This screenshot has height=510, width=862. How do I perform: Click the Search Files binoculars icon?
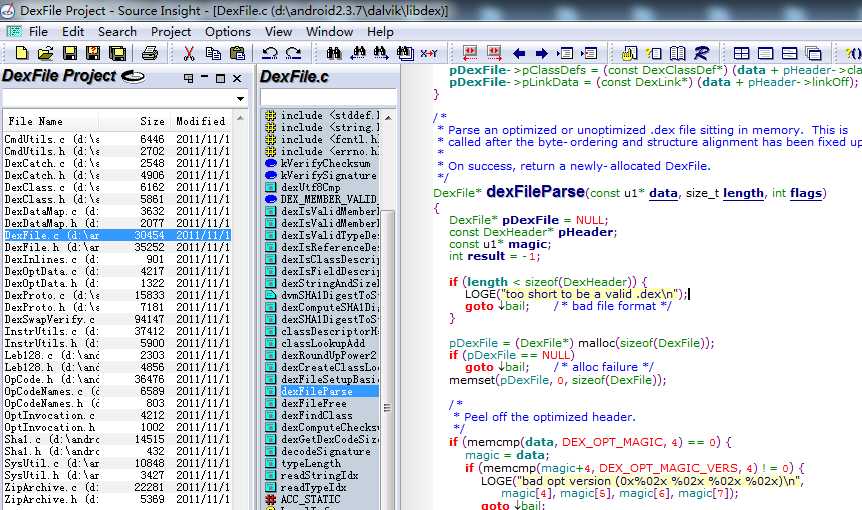coord(405,53)
